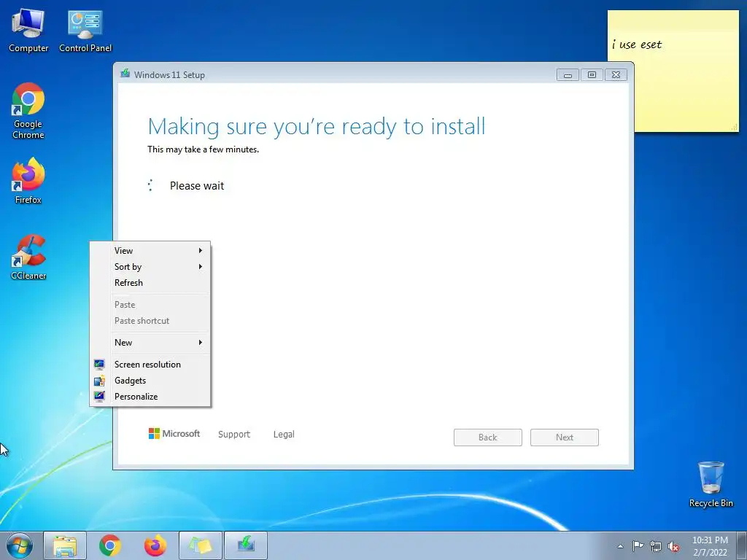Select the Recycle Bin icon
747x560 pixels.
[711, 484]
